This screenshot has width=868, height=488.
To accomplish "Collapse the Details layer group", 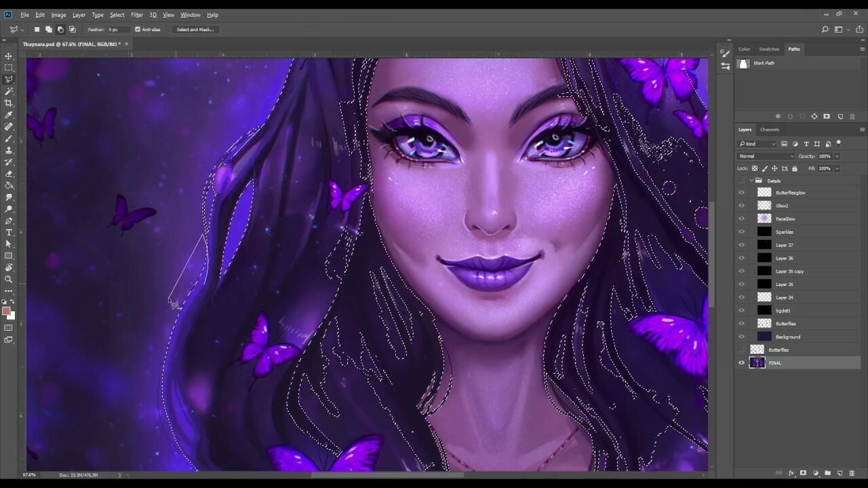I will click(751, 180).
